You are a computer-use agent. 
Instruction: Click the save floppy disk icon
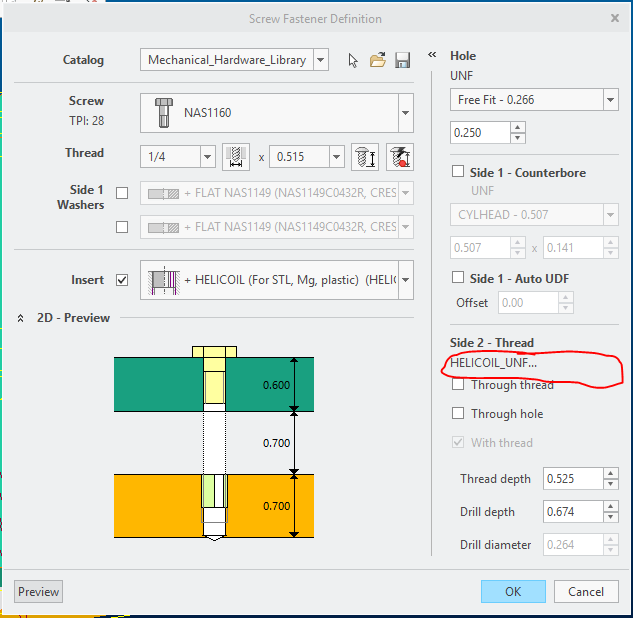click(402, 60)
